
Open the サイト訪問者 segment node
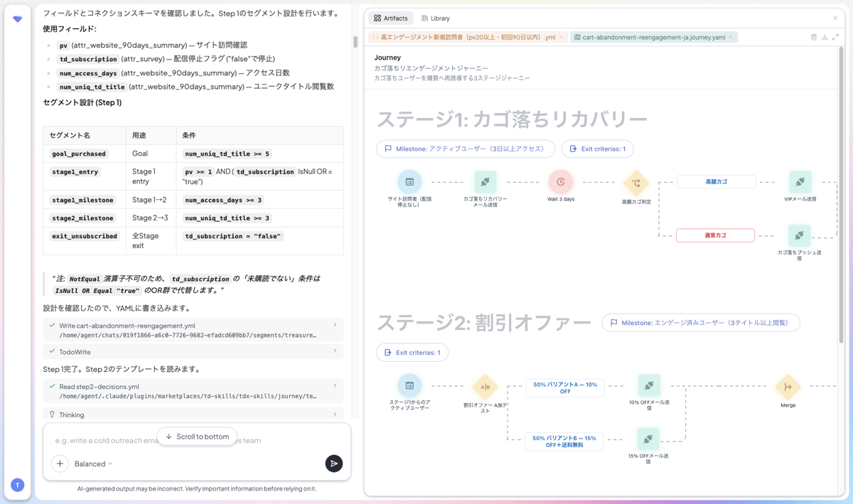pos(409,182)
